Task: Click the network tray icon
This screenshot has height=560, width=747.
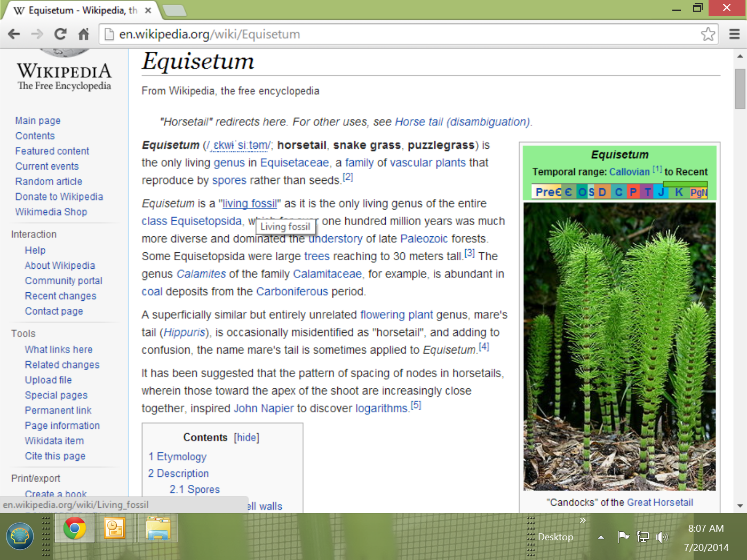Action: 643,537
